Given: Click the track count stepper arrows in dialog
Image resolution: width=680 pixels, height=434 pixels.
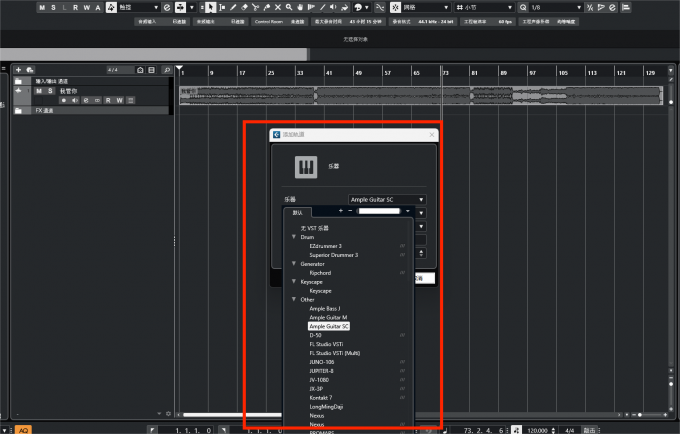Looking at the screenshot, I should pos(421,253).
